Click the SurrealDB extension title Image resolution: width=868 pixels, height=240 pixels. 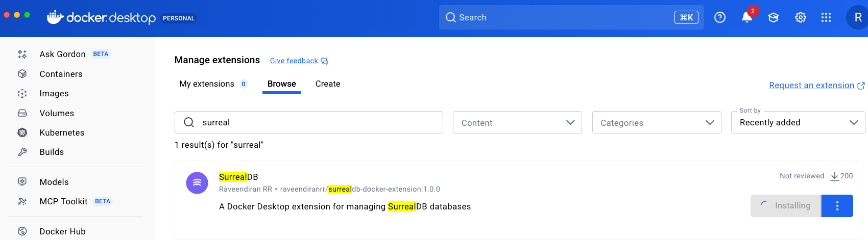238,177
